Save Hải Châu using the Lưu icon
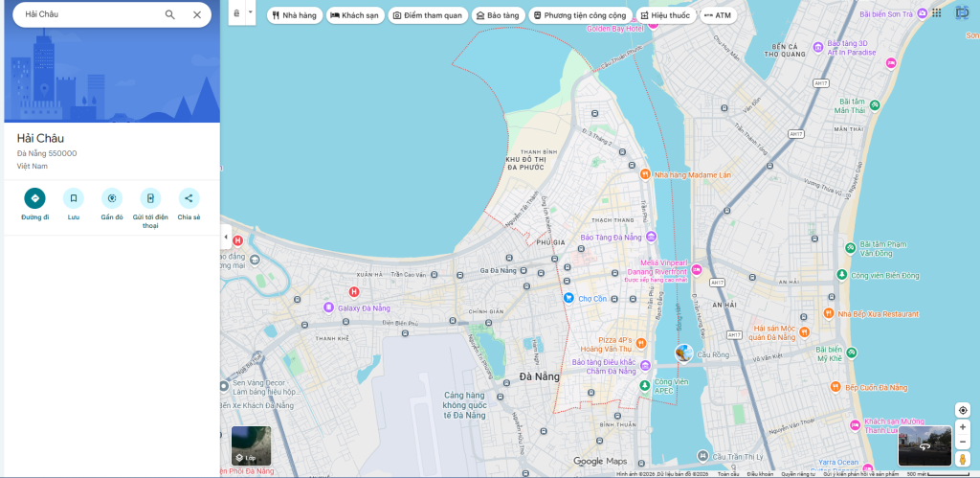 tap(74, 198)
